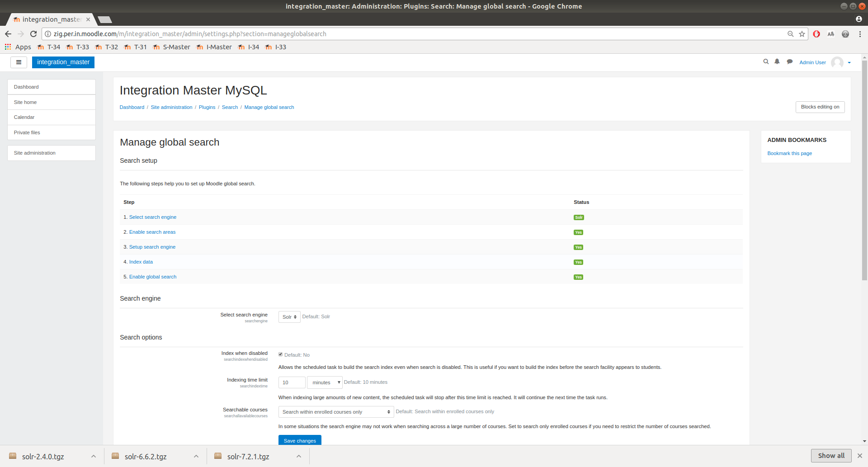The image size is (868, 467).
Task: Open the T-34 bookmark
Action: tap(49, 47)
